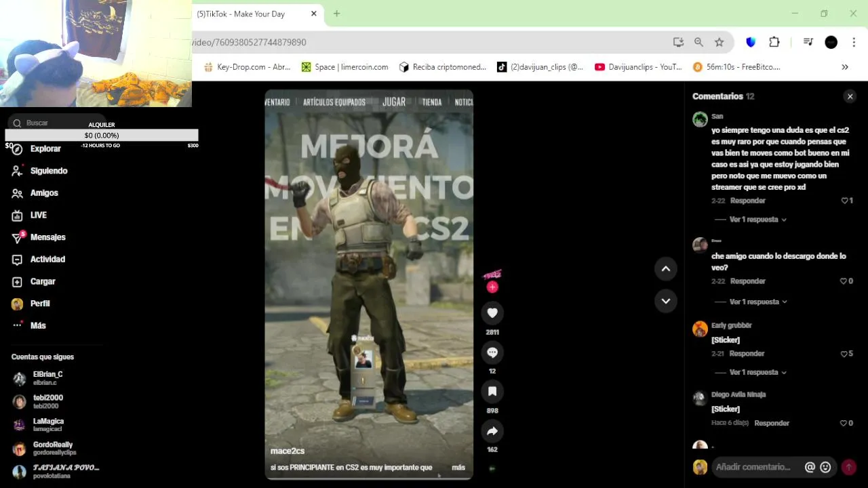Open GordoReally followed account

(x=44, y=448)
